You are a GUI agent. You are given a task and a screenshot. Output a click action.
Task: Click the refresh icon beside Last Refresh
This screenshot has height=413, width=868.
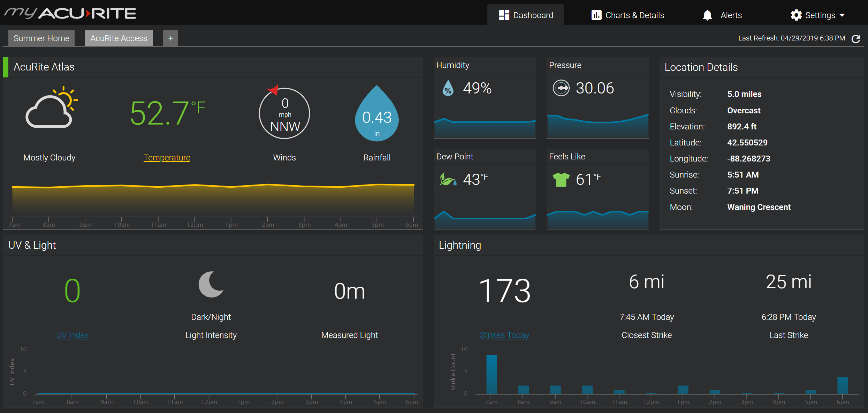856,39
